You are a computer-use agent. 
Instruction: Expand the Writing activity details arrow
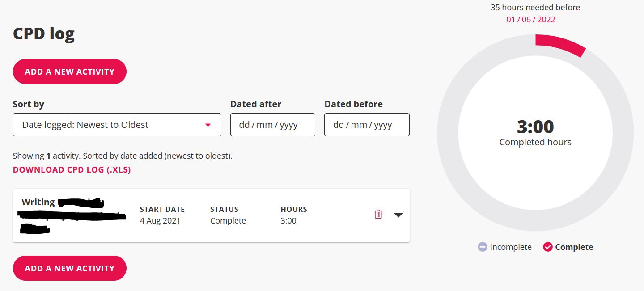click(x=398, y=215)
